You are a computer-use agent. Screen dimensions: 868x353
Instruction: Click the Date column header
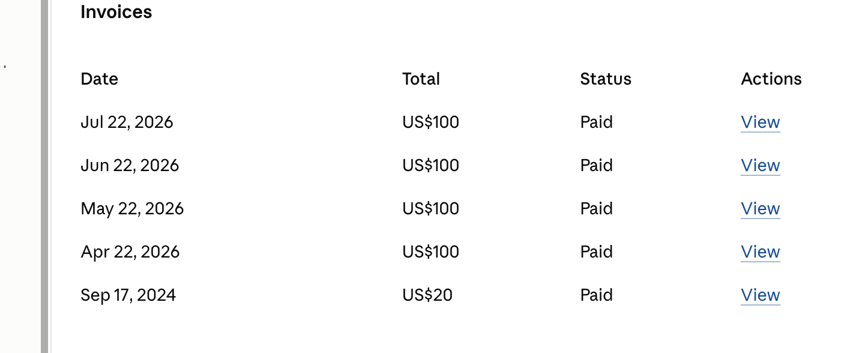point(99,79)
